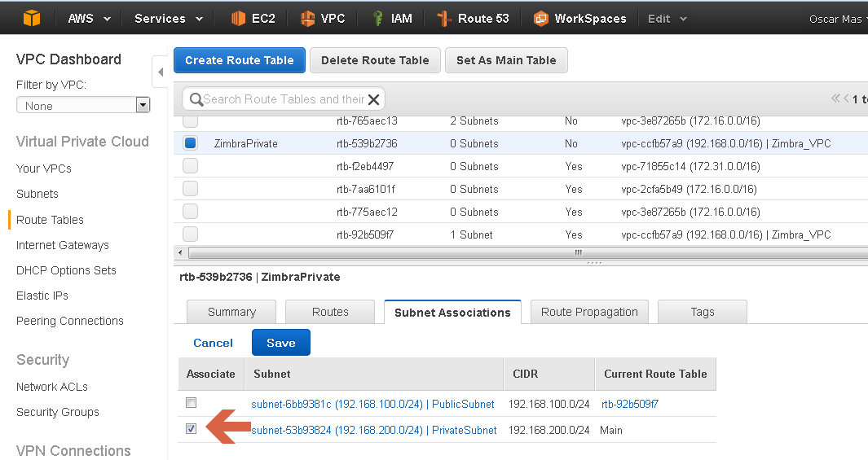
Task: Click the ZimbraPrivate name cell
Action: 246,144
